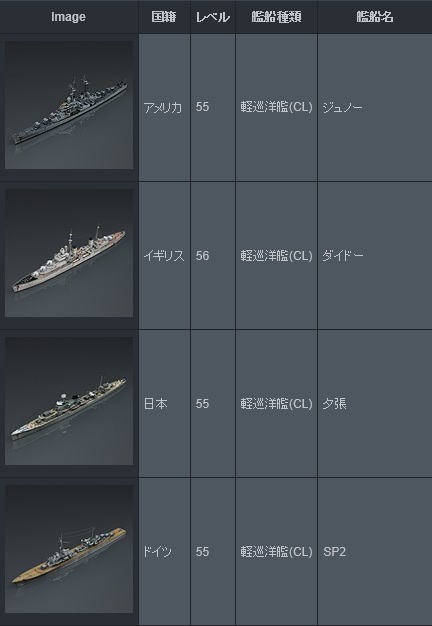
Task: Click the SP2 ship thumbnail image
Action: point(69,549)
